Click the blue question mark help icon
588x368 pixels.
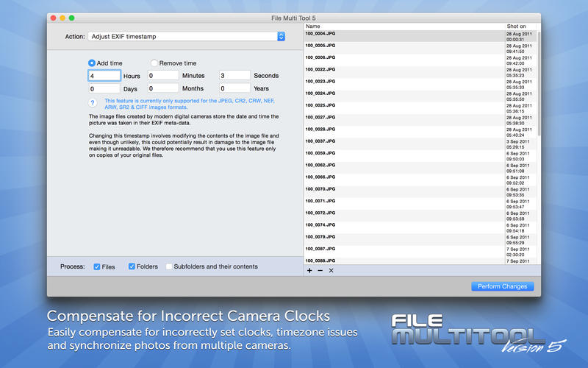coord(93,104)
